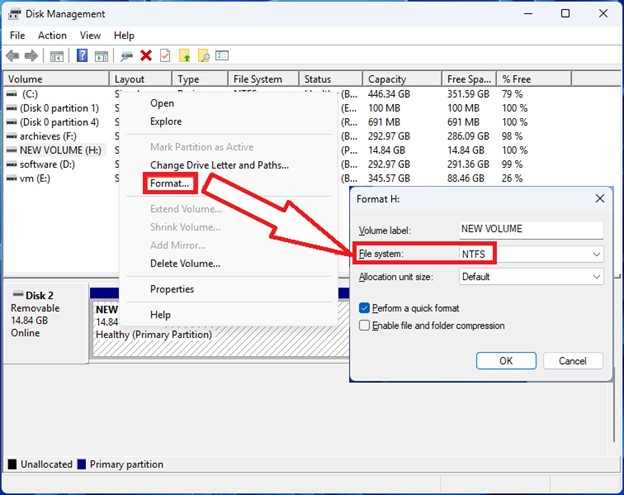Select the vm (E:) volume row

[x=29, y=179]
